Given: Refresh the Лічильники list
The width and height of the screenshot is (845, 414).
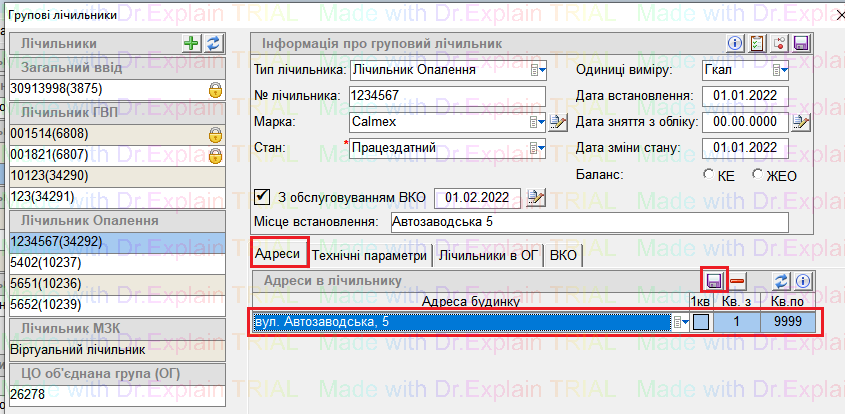Looking at the screenshot, I should tap(213, 43).
